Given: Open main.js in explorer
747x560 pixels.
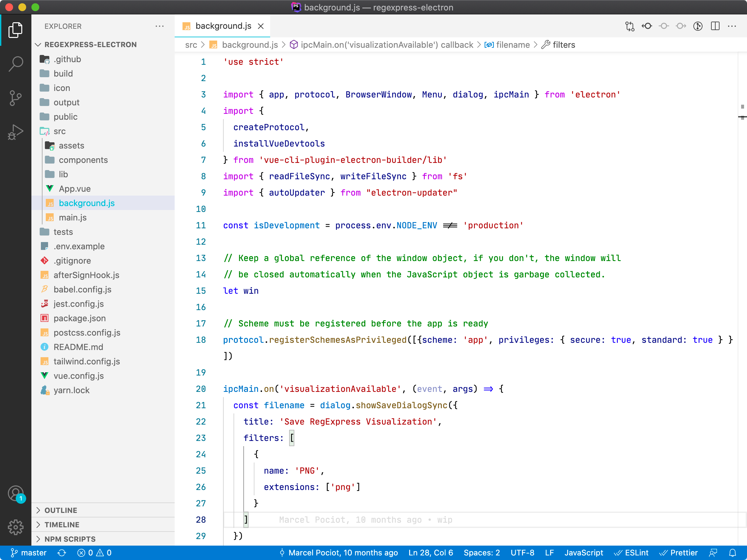Looking at the screenshot, I should pos(103,218).
